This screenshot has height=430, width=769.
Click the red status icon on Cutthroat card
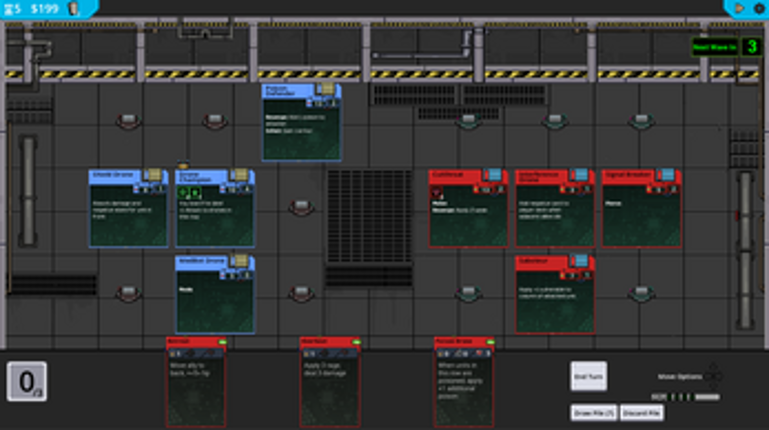click(x=438, y=193)
